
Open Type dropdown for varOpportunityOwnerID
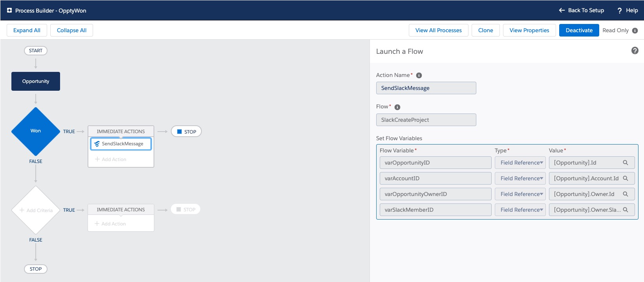point(520,194)
